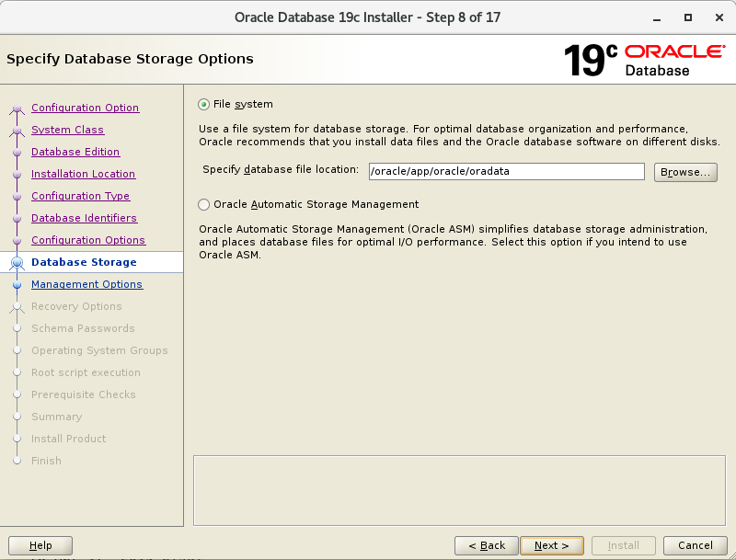Click step bullet icon beside Configuration Option
This screenshot has height=560, width=736.
coord(17,109)
